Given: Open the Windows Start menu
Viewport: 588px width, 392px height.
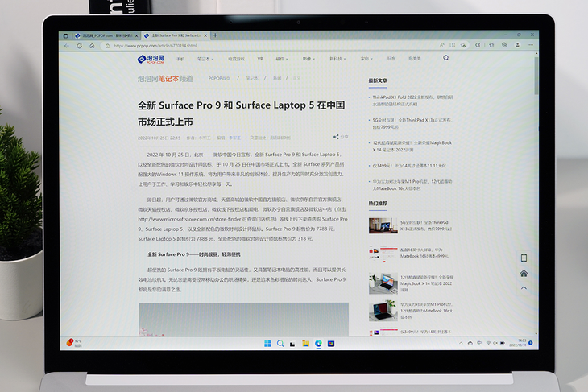Looking at the screenshot, I should point(267,343).
